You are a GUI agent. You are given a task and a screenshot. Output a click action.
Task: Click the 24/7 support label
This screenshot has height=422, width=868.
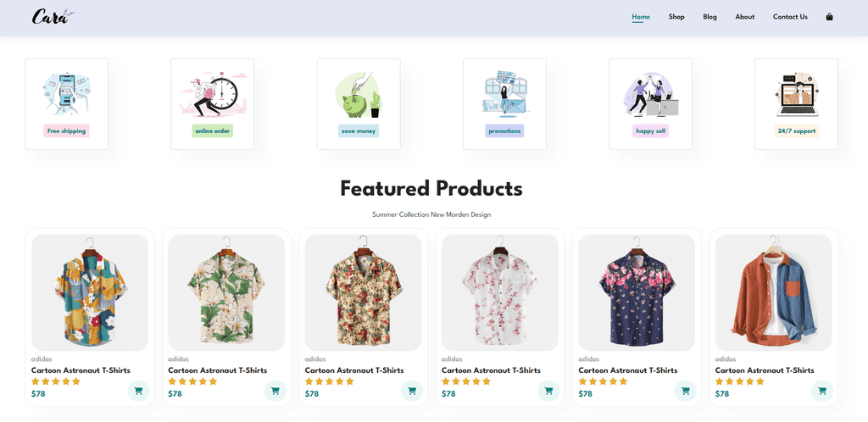pos(797,131)
